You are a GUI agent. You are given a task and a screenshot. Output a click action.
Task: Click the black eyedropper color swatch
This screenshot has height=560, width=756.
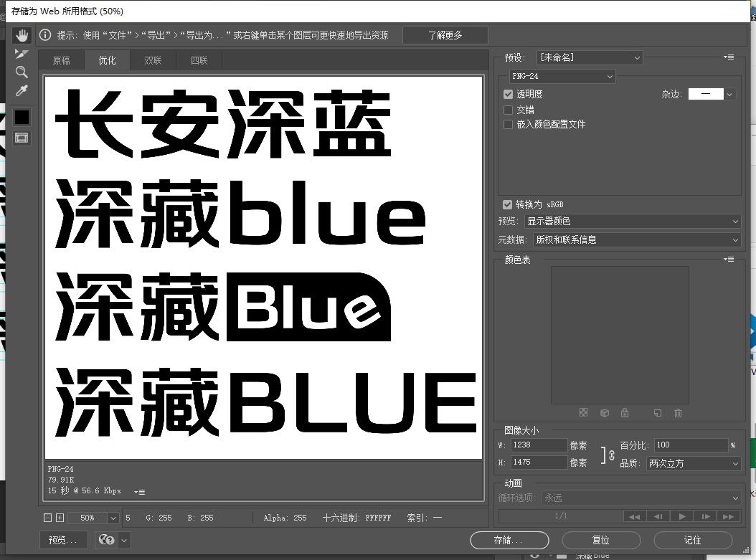(x=22, y=117)
